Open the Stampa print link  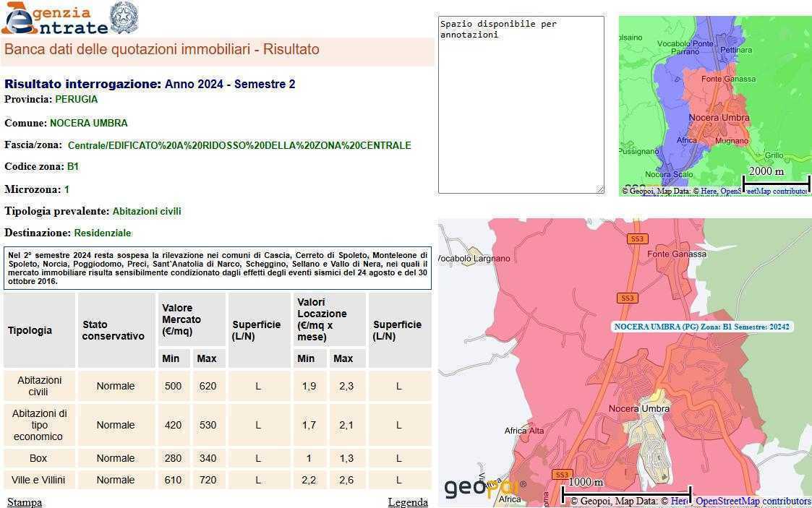point(25,502)
